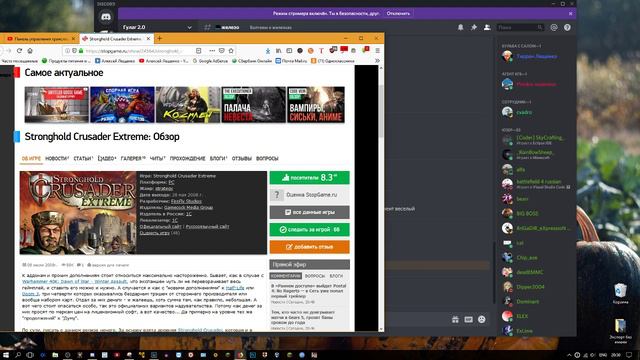Show more bookmarks chevron in toolbar
640x360 pixels.
click(377, 61)
